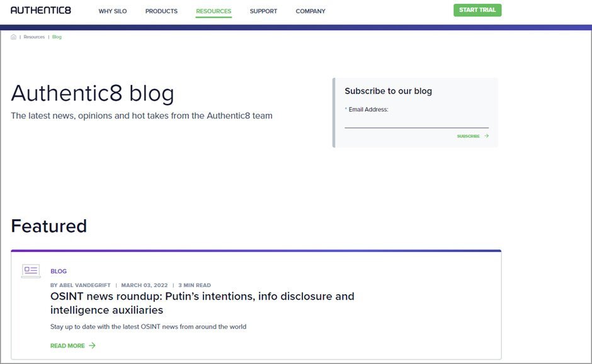Click the arrow icon next to SUBSCRIBE
Image resolution: width=592 pixels, height=364 pixels.
[485, 135]
